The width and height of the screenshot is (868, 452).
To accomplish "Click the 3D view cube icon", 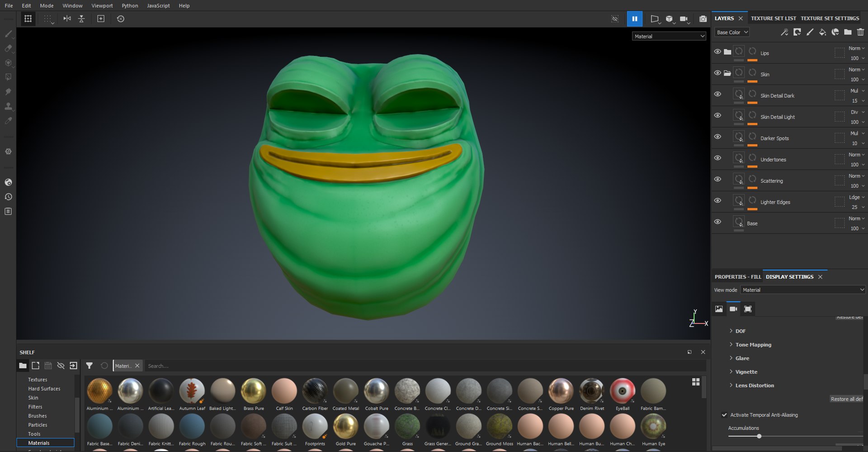I will 669,19.
